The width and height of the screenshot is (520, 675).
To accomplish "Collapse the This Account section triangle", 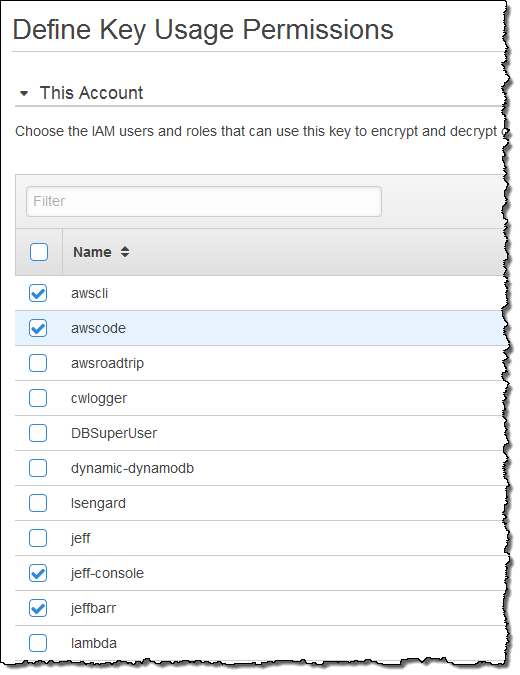I will [24, 93].
